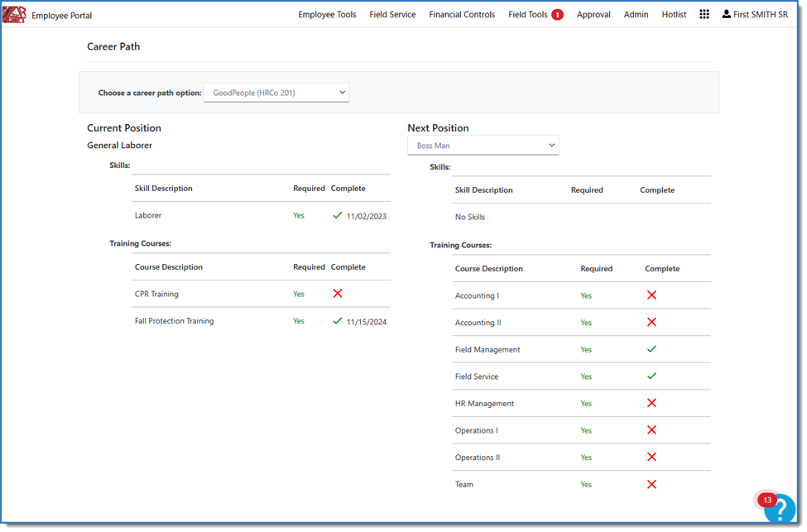Click the Hotlist link
807x532 pixels.
click(x=674, y=15)
